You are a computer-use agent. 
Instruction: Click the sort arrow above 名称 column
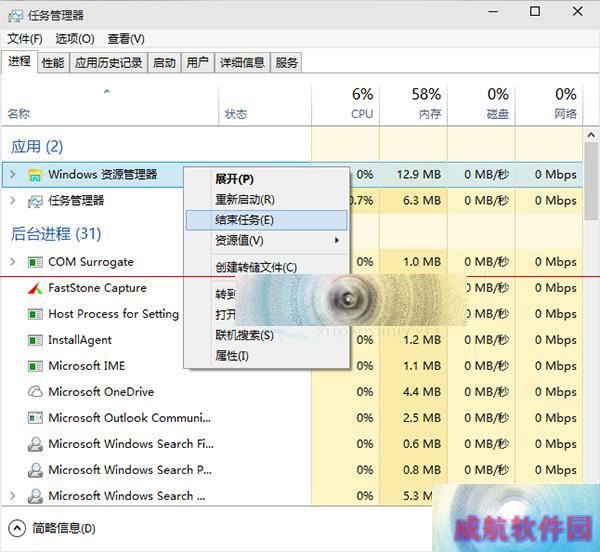click(x=107, y=91)
